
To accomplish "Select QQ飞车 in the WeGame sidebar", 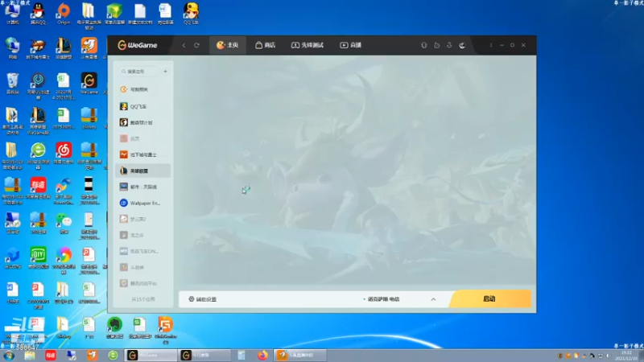I will (143, 106).
